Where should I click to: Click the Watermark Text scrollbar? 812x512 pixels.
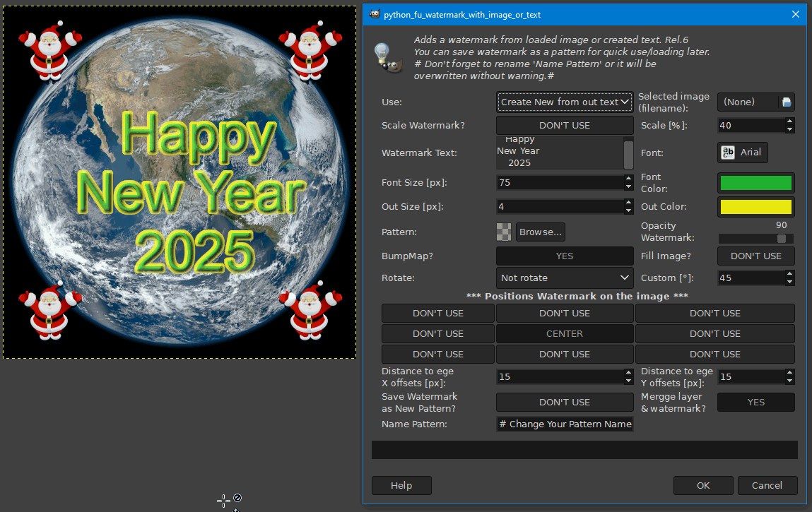pyautogui.click(x=628, y=154)
